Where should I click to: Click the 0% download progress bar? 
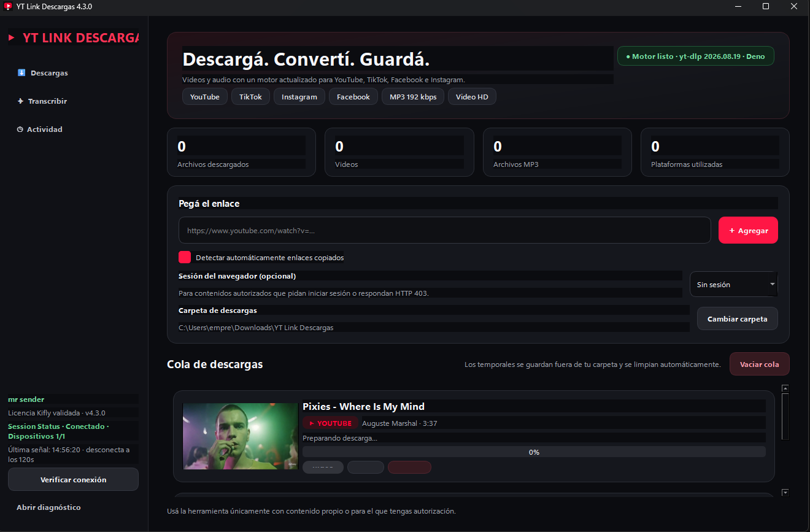pyautogui.click(x=534, y=452)
